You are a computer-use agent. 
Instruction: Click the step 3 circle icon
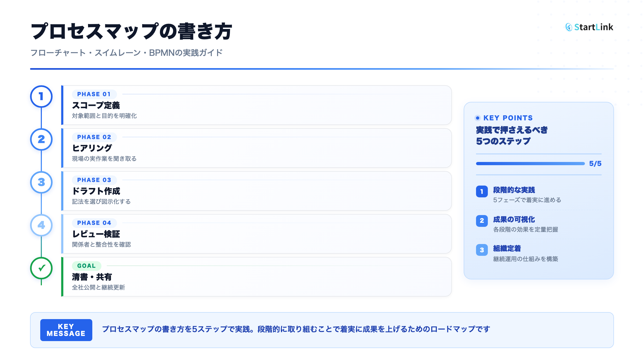(41, 182)
